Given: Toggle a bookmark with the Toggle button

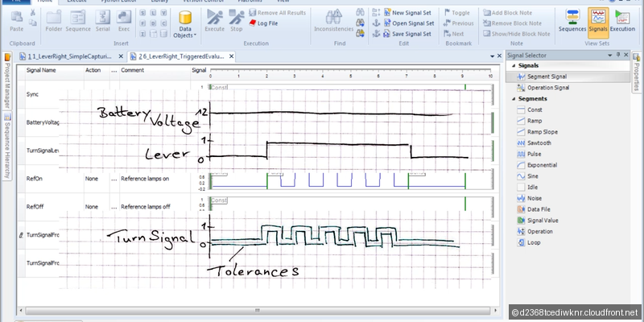Looking at the screenshot, I should coord(456,13).
